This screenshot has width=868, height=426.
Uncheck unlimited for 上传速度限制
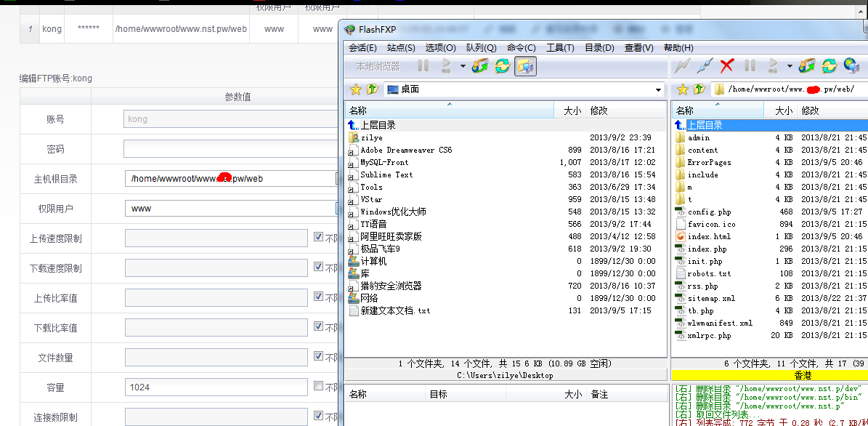[x=318, y=238]
